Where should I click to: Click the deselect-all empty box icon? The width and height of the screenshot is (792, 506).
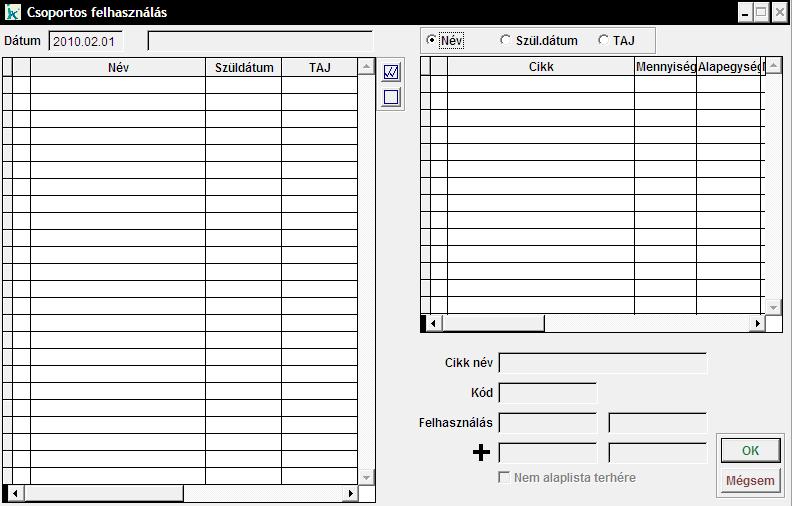(x=392, y=97)
